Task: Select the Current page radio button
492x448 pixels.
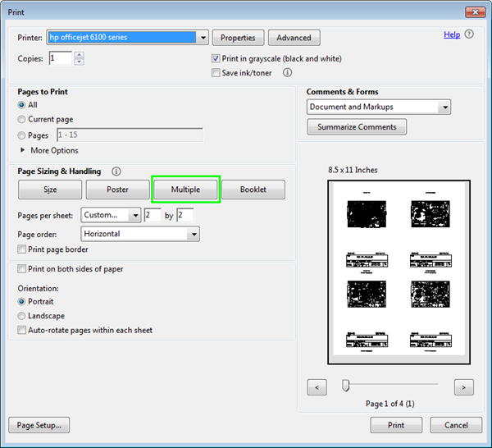Action: [x=22, y=120]
